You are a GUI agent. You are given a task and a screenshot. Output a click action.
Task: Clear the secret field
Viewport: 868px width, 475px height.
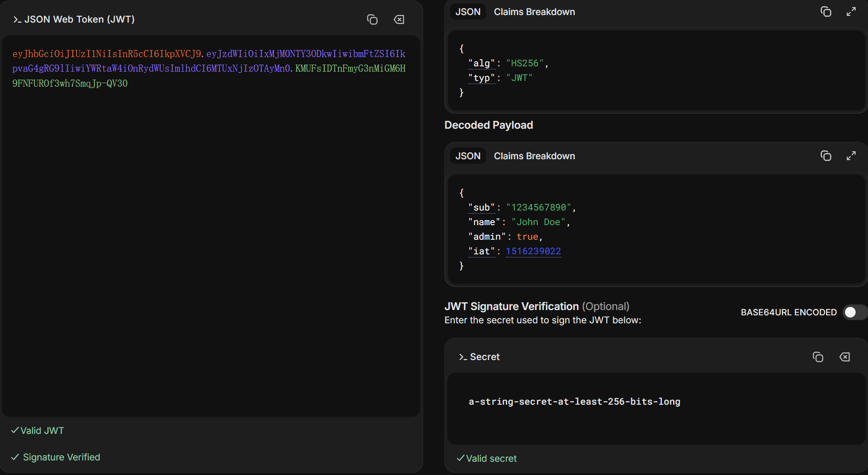click(x=845, y=357)
